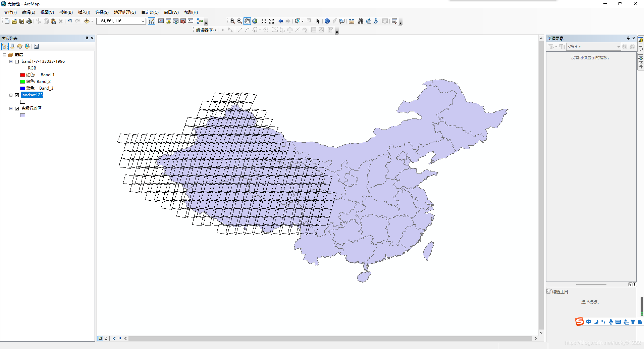Click the Add Data button
Image resolution: width=644 pixels, height=349 pixels.
pyautogui.click(x=87, y=21)
